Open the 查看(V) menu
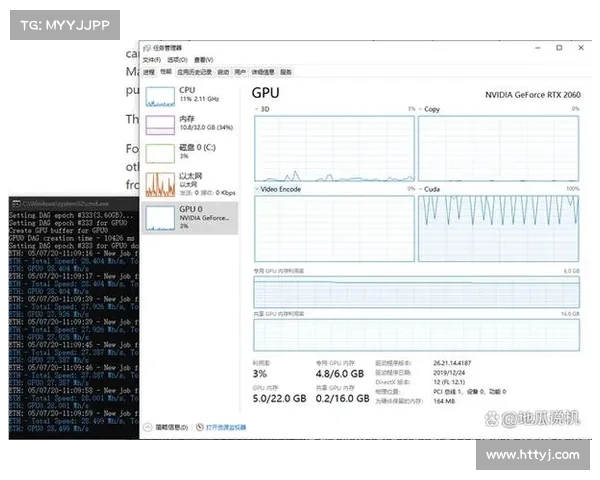This screenshot has width=600, height=480. 202,60
